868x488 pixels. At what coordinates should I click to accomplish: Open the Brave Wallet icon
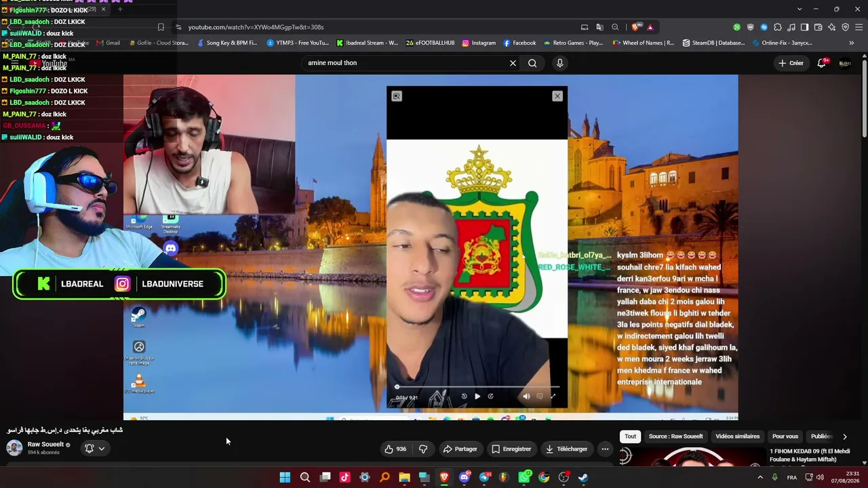tap(818, 27)
